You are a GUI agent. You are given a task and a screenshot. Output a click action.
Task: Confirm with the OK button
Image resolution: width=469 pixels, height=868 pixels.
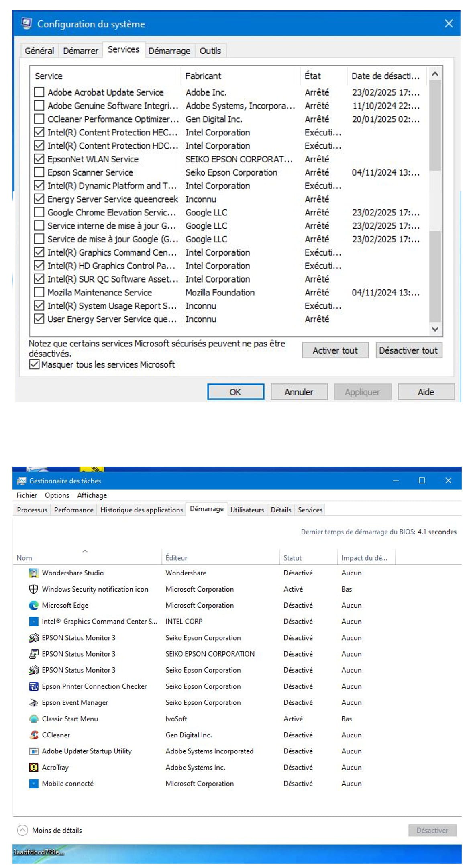(x=236, y=392)
